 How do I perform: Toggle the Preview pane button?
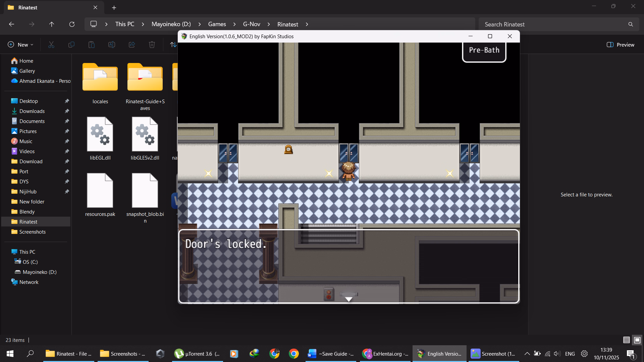621,45
